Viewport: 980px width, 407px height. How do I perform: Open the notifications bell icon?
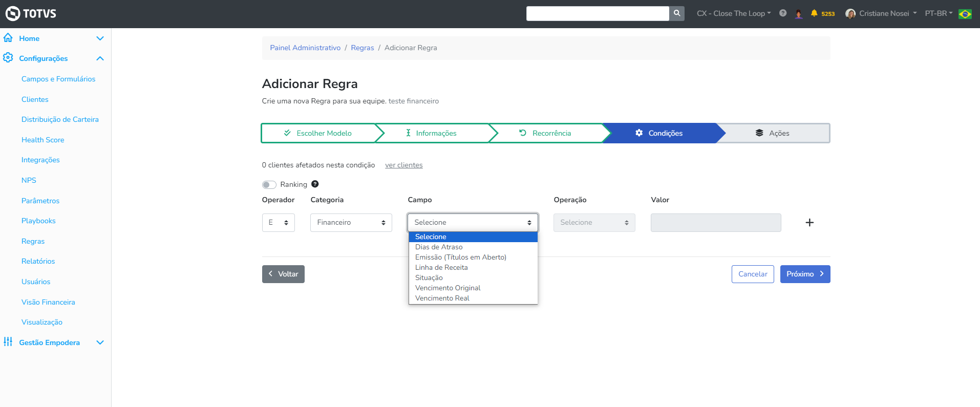pos(814,13)
